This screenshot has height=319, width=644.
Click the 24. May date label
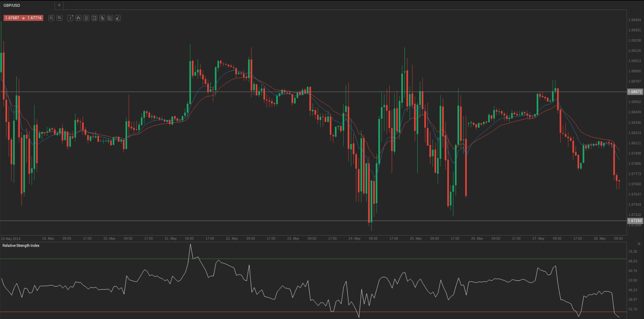[x=354, y=239]
